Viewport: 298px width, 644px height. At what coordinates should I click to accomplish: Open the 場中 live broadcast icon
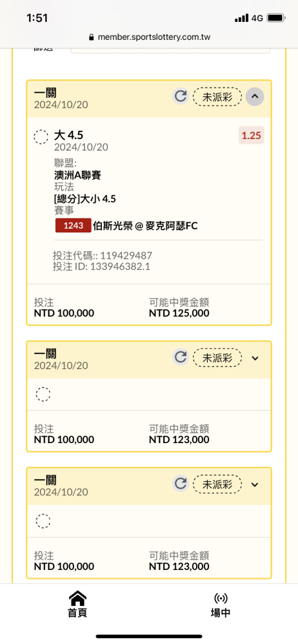(221, 598)
